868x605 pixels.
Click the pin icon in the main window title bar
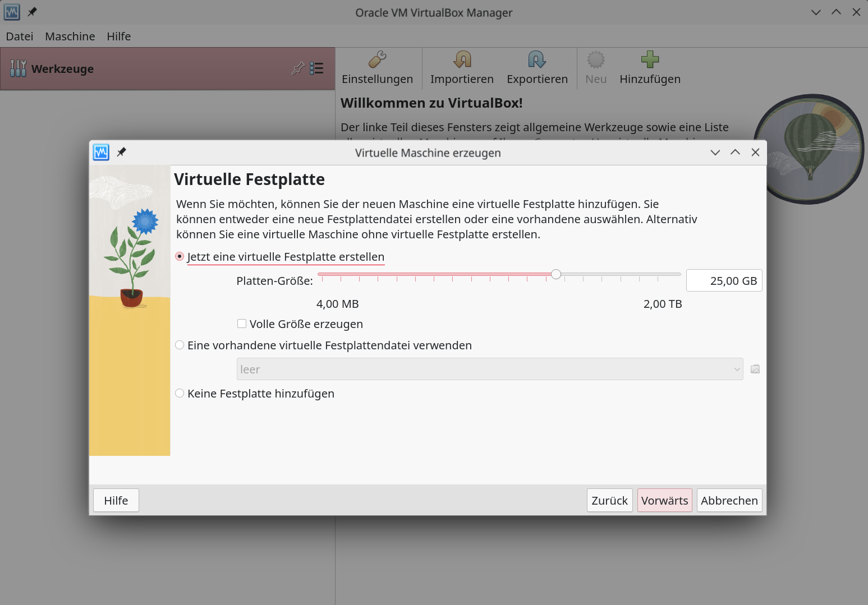[x=33, y=11]
